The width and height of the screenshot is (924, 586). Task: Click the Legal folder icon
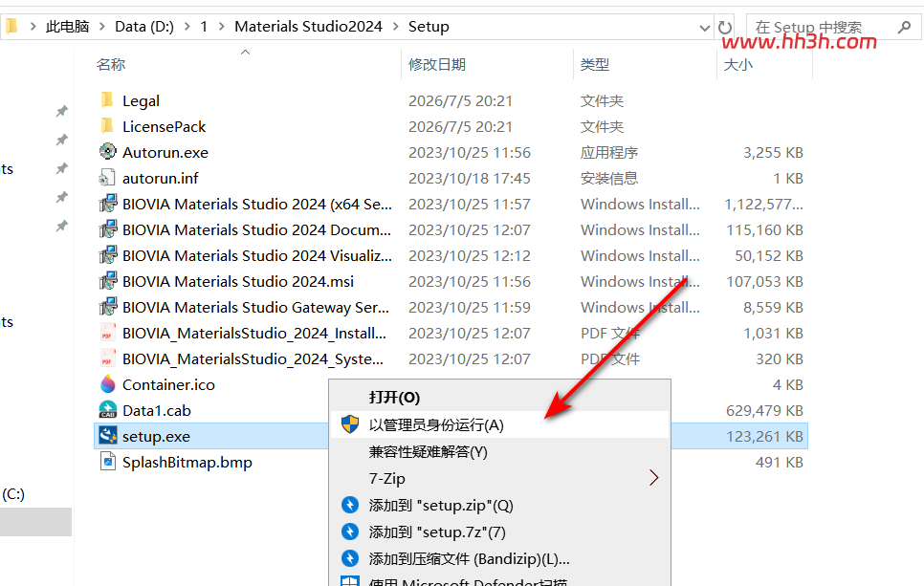coord(107,100)
